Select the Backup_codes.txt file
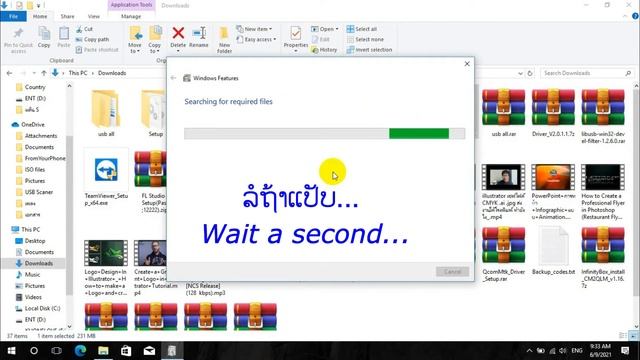The width and height of the screenshot is (640, 360). pos(553,252)
